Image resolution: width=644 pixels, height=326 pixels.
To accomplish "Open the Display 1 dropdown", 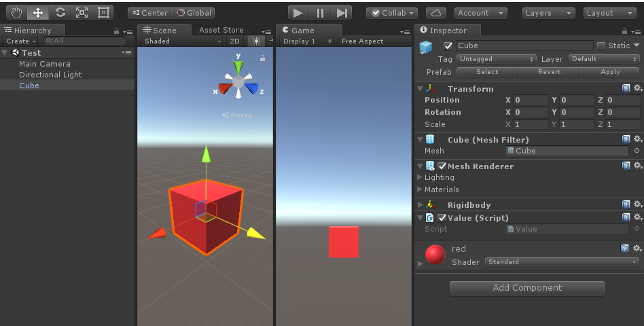I will (307, 41).
